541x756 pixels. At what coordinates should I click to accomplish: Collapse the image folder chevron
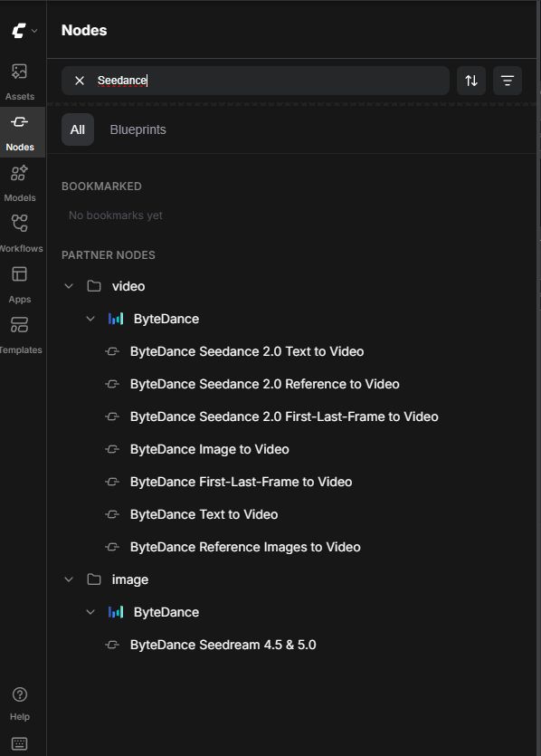point(69,579)
